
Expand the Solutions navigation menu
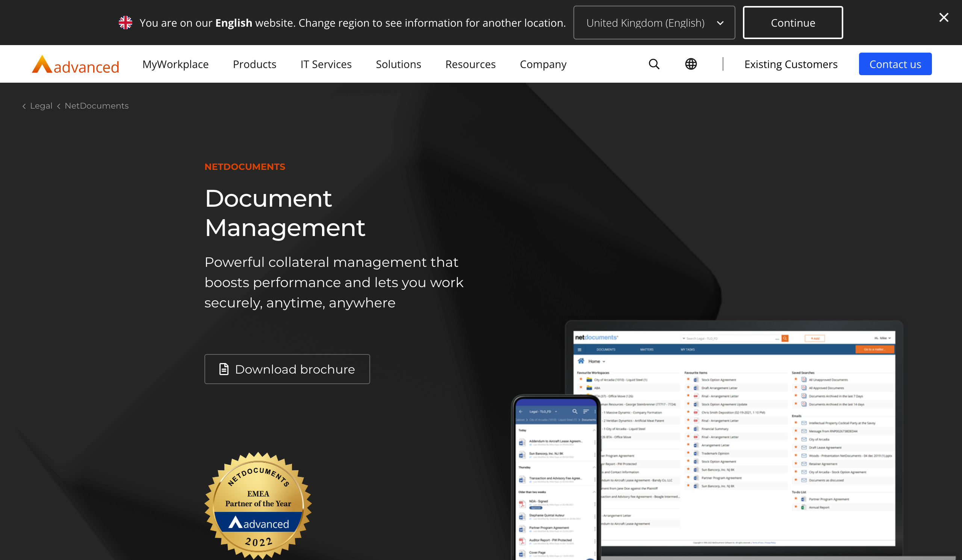pyautogui.click(x=398, y=64)
